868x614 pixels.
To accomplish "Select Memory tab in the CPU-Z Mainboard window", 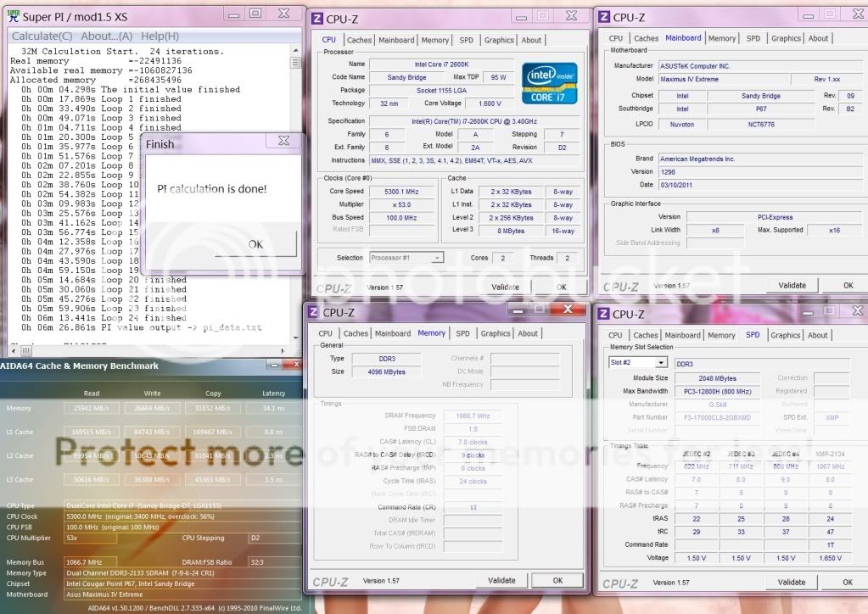I will click(722, 38).
